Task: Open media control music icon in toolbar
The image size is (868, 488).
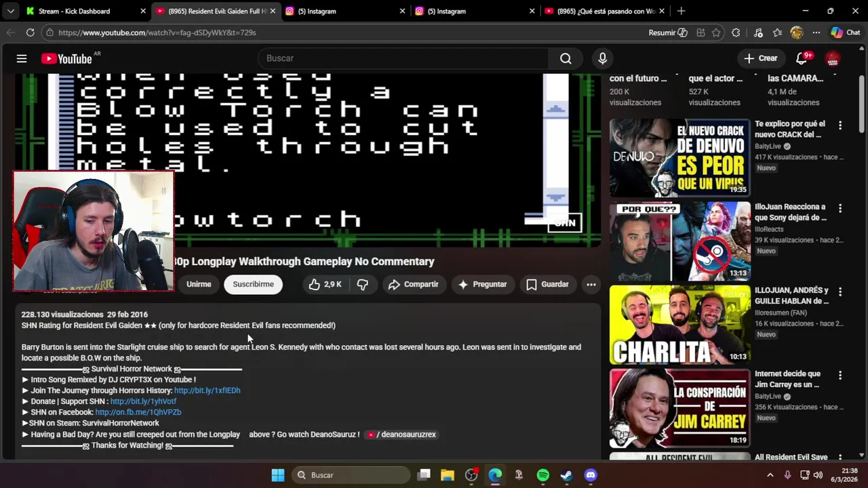Action: click(x=758, y=33)
